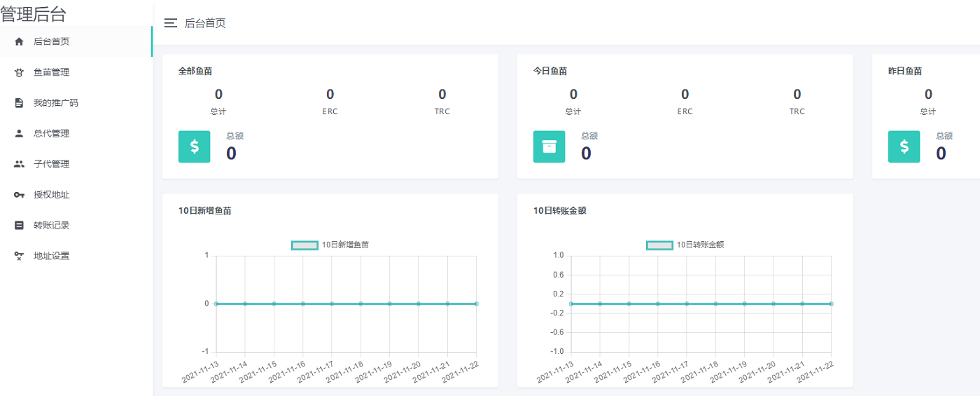Click the dollar icon in 全部鱼苗 card

pyautogui.click(x=195, y=146)
